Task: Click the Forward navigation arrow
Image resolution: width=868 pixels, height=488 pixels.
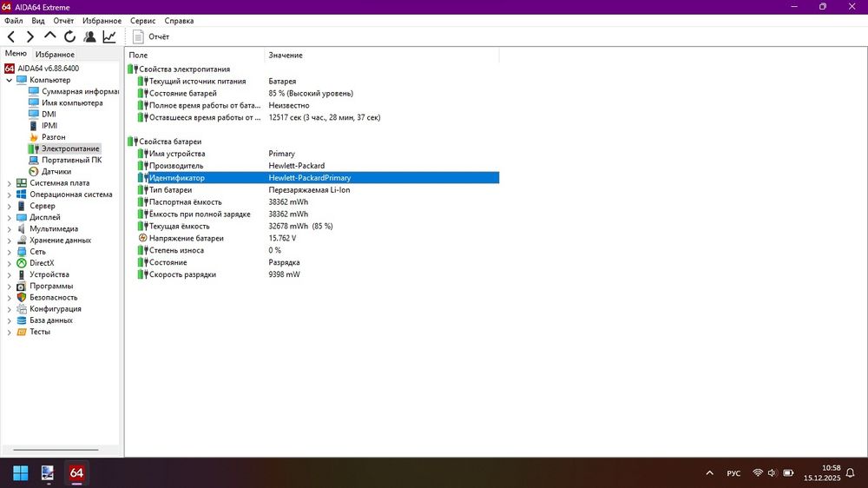Action: pyautogui.click(x=30, y=36)
